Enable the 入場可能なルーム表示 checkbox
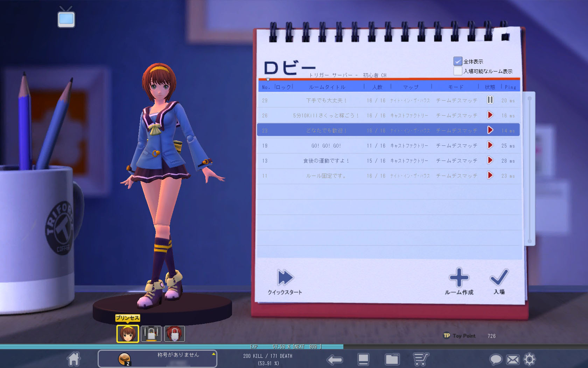This screenshot has width=588, height=368. coord(458,71)
